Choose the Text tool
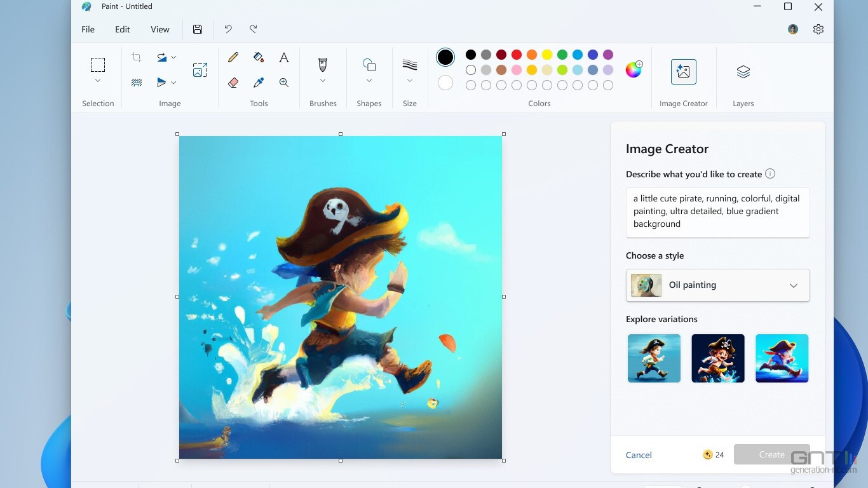 point(284,58)
